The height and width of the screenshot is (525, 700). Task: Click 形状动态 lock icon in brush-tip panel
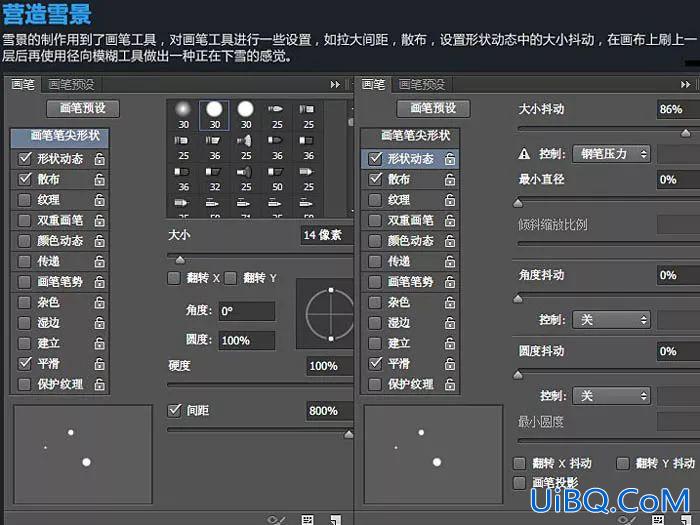tap(100, 159)
